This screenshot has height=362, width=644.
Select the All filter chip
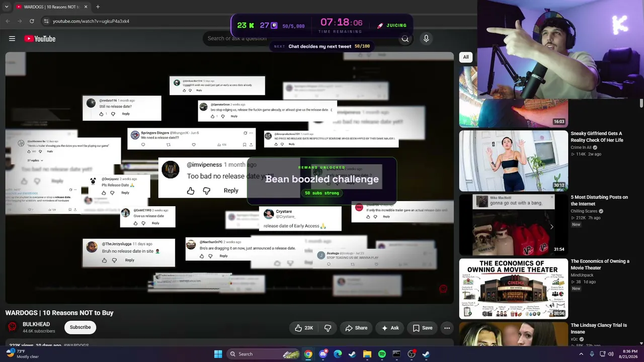click(466, 57)
